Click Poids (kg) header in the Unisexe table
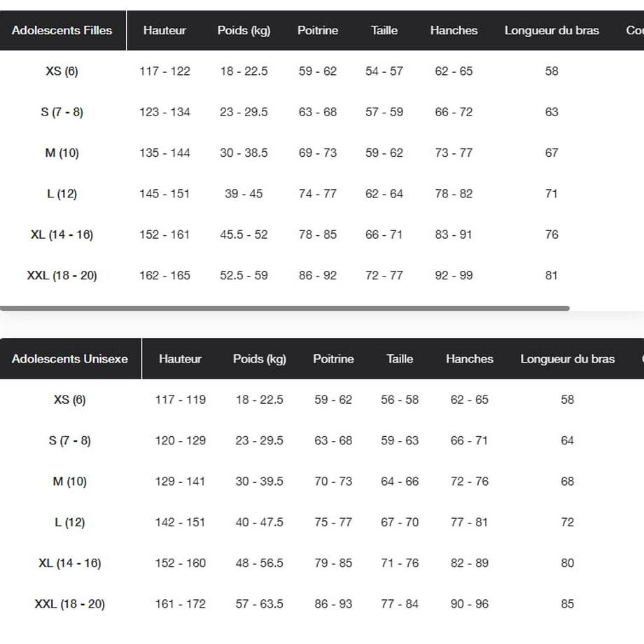Image resolution: width=644 pixels, height=644 pixels. tap(260, 359)
